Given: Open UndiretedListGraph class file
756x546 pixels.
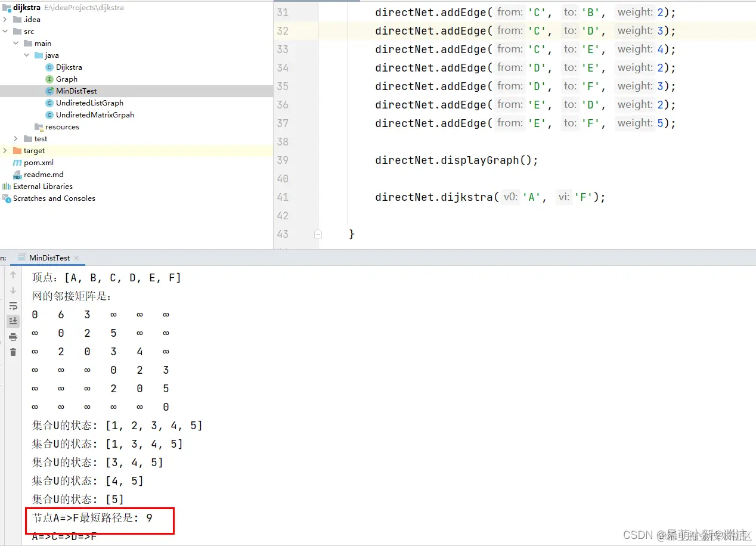Looking at the screenshot, I should 89,103.
